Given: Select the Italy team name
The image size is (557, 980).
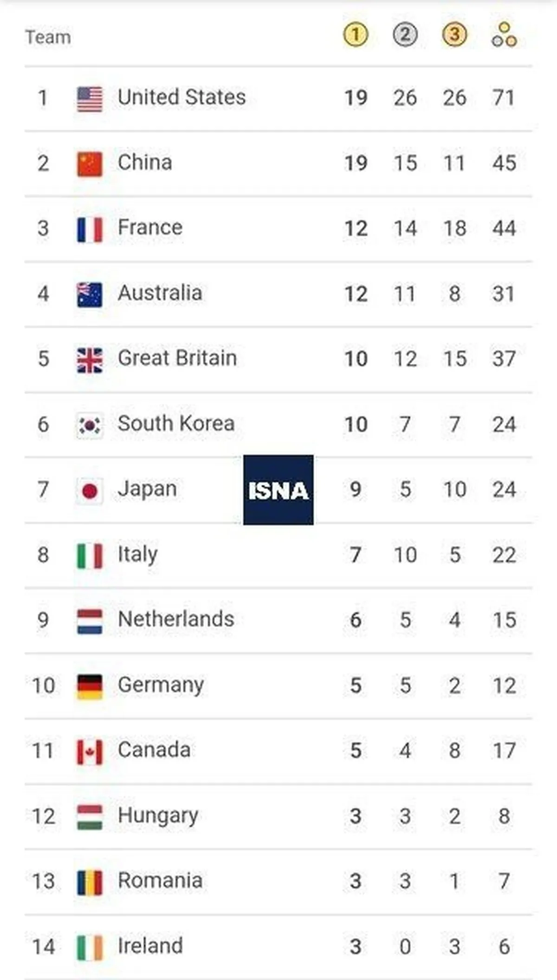Looking at the screenshot, I should tap(138, 555).
